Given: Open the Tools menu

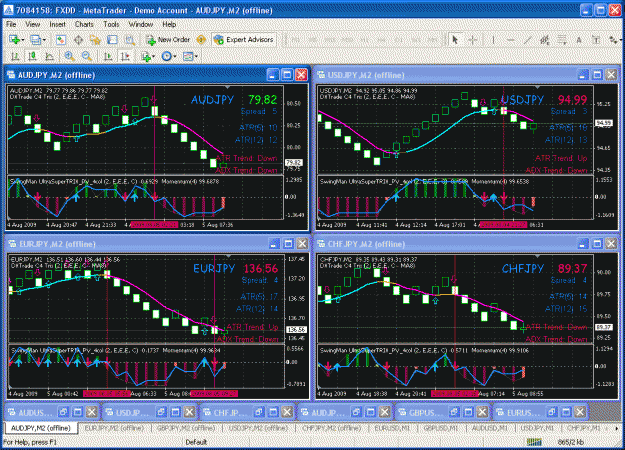Looking at the screenshot, I should pyautogui.click(x=111, y=24).
